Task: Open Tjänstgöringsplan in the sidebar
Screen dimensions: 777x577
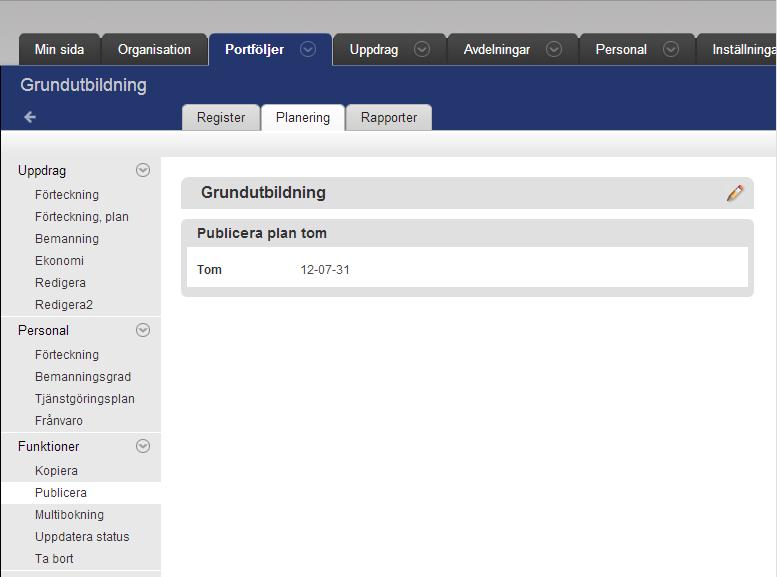Action: coord(85,399)
